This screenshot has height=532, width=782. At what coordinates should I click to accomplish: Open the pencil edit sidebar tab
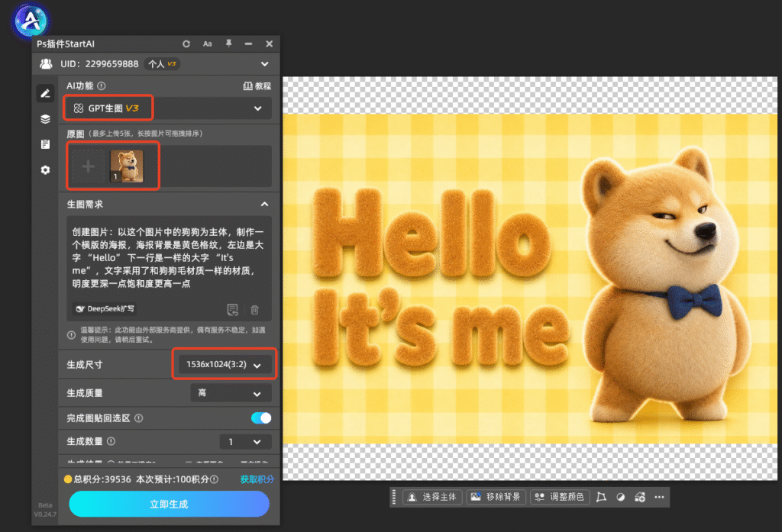click(x=45, y=93)
